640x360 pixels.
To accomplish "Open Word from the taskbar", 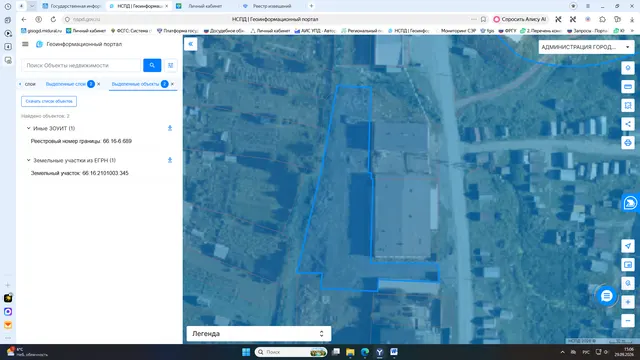I will tap(394, 352).
